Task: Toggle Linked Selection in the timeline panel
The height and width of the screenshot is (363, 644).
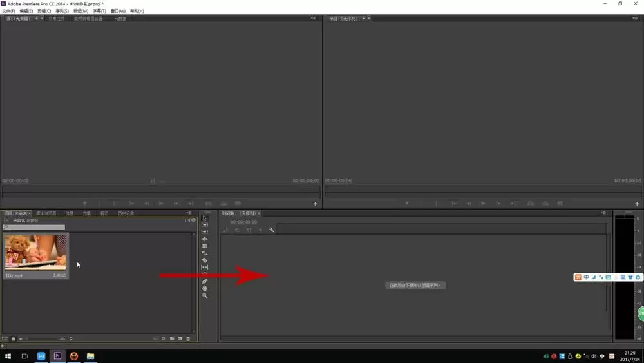Action: pyautogui.click(x=249, y=230)
